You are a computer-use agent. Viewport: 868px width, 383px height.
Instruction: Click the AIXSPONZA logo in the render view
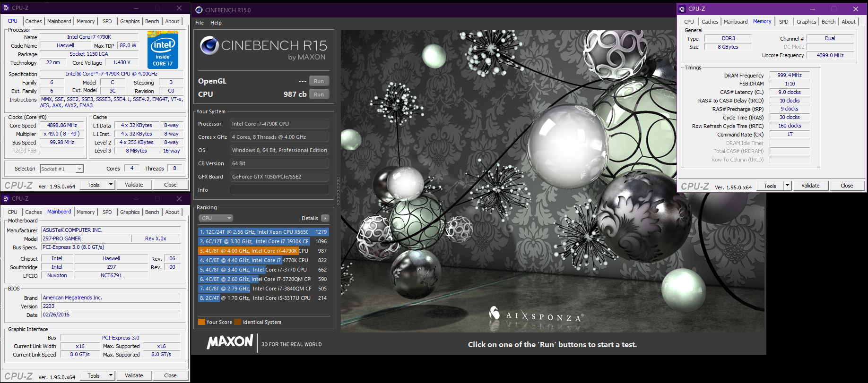point(536,315)
